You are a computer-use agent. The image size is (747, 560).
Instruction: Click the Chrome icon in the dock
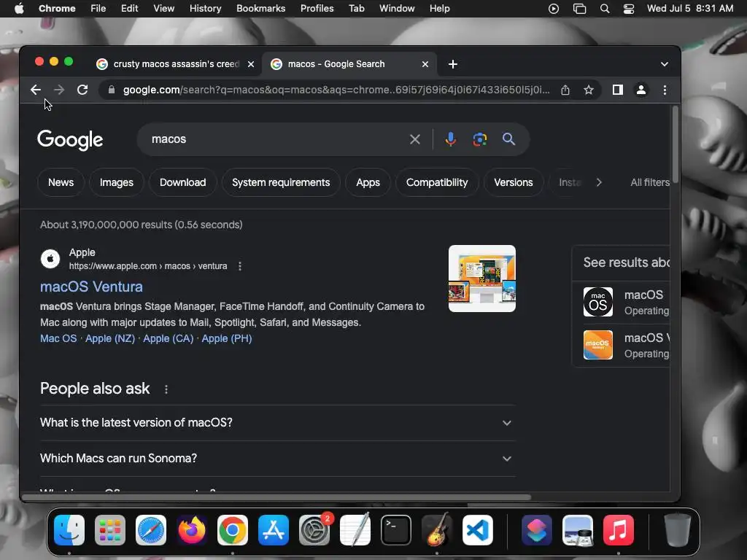(233, 530)
